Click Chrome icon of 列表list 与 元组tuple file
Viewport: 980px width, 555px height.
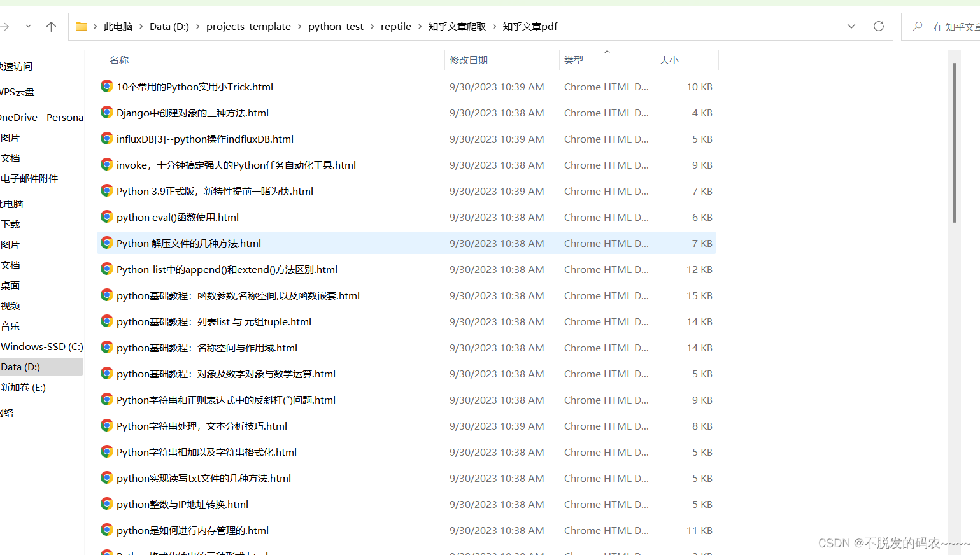(x=107, y=321)
